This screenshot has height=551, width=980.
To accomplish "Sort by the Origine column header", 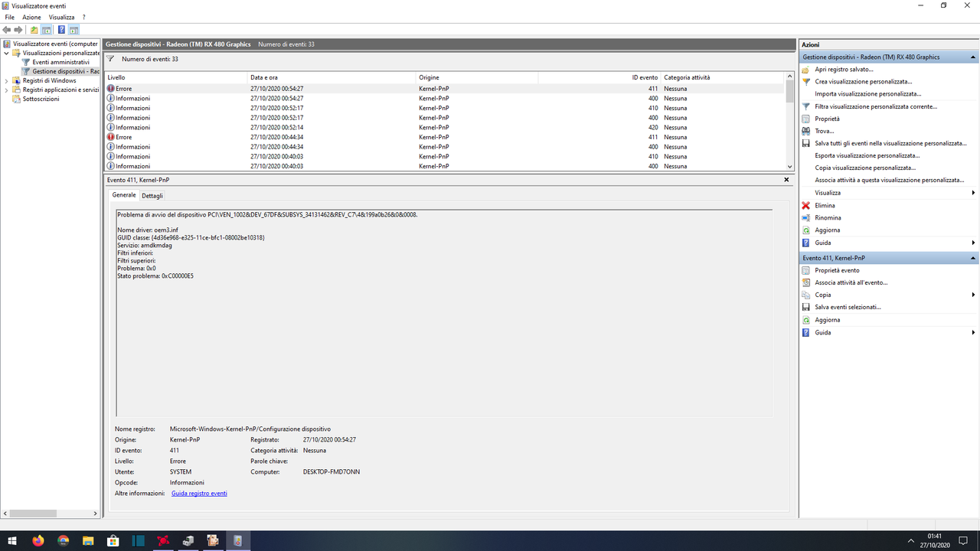I will click(x=477, y=77).
